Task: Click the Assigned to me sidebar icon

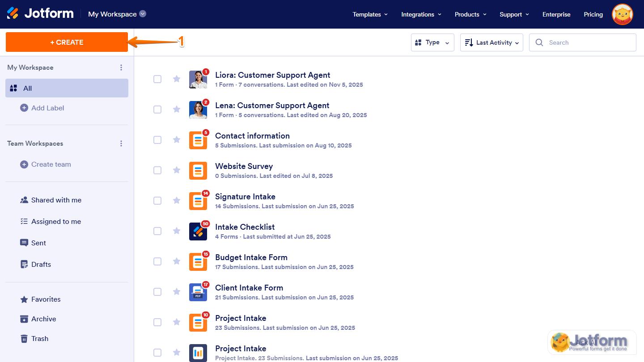Action: click(x=24, y=221)
